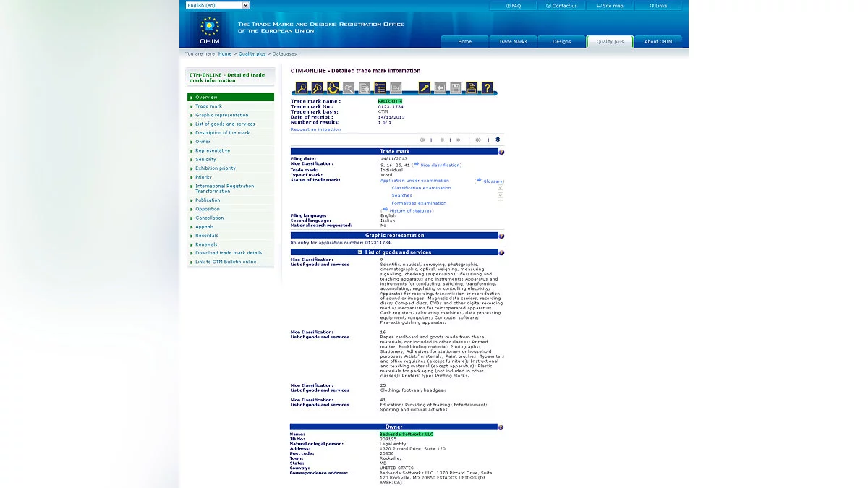Click the greyed document preview search icon
868x488 pixels.
pyautogui.click(x=396, y=88)
